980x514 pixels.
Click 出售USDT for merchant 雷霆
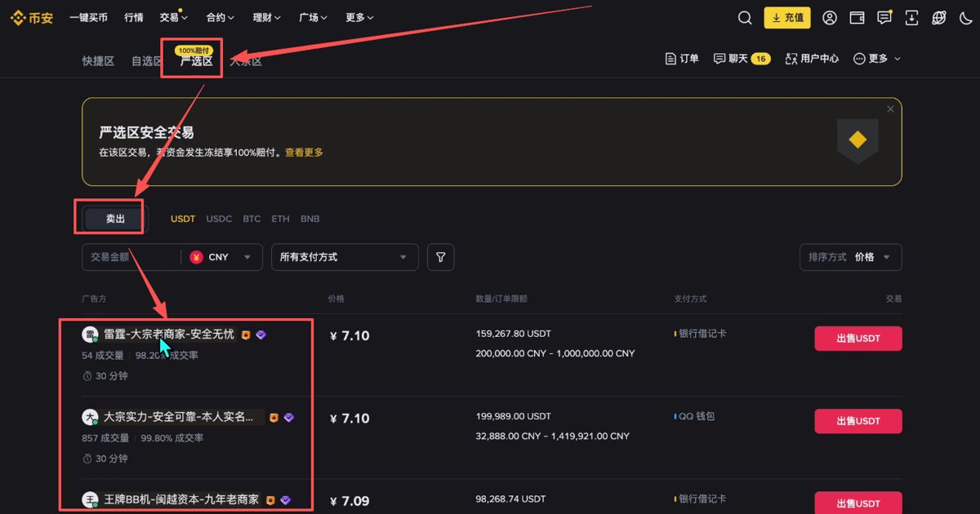click(857, 338)
